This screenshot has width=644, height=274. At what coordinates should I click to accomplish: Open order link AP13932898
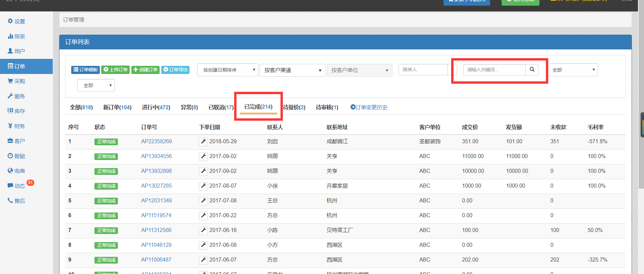click(156, 171)
